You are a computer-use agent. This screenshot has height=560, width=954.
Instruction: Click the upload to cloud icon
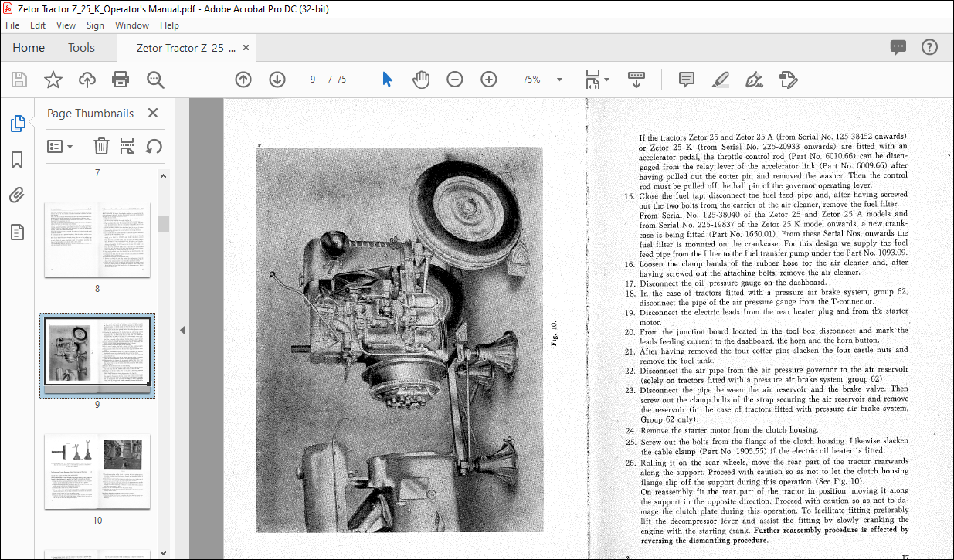[87, 80]
